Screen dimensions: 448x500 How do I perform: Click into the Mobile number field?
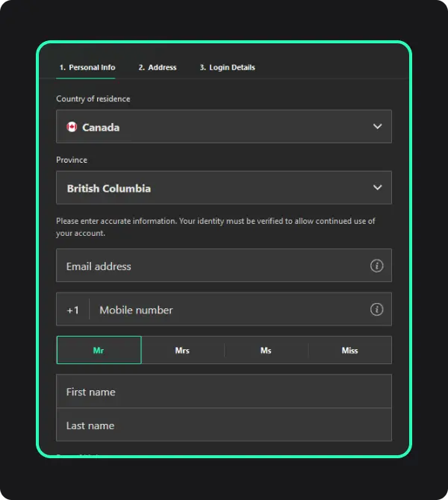pyautogui.click(x=224, y=310)
